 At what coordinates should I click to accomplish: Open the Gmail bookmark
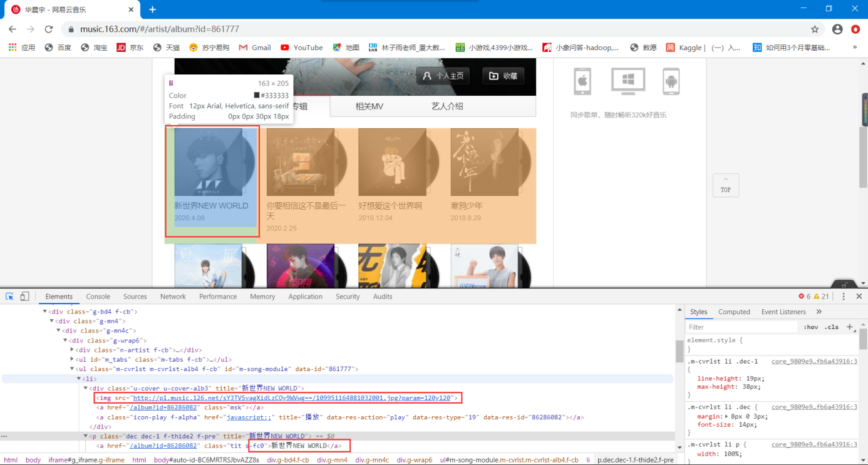[x=255, y=48]
